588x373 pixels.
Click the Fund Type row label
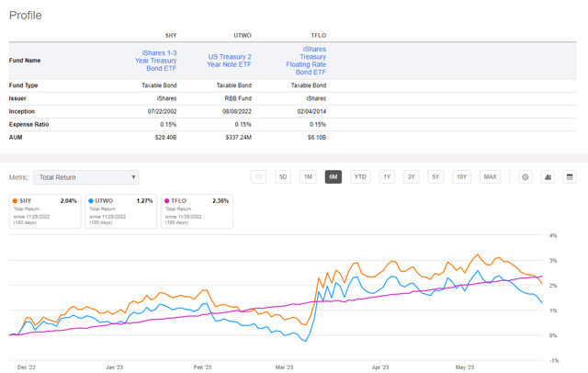pyautogui.click(x=23, y=85)
